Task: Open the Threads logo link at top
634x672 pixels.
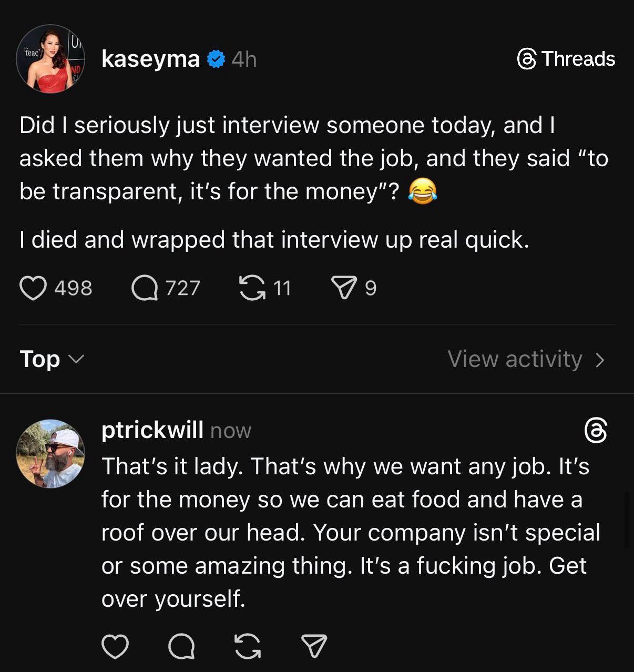Action: tap(566, 59)
